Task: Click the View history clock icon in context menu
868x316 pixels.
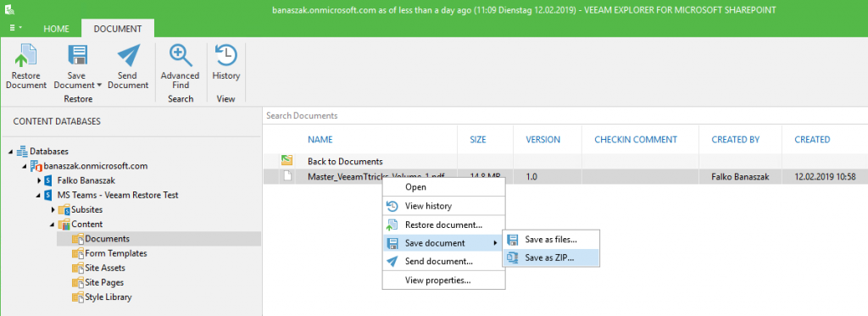Action: pos(392,206)
